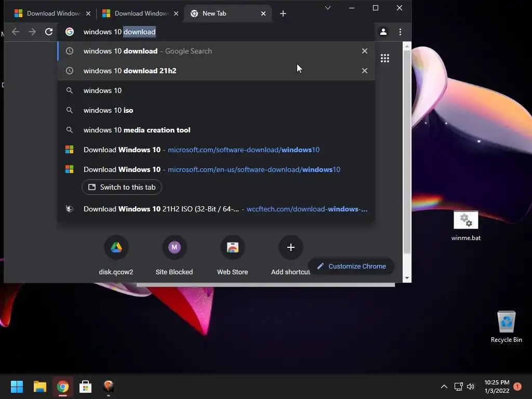Screen dimensions: 532x399
Task: Remove 'windows 10 download 21h2' suggestion with its X
Action: (365, 71)
